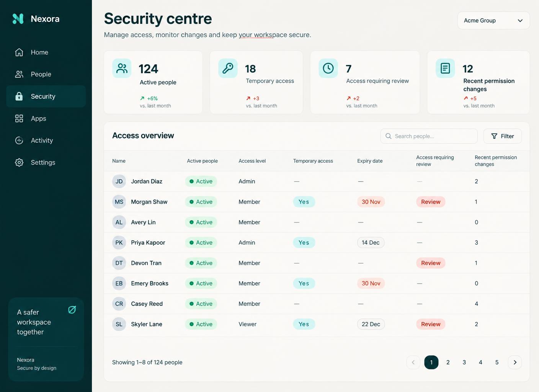
Task: Click the Settings gear icon in sidebar
Action: coord(19,163)
